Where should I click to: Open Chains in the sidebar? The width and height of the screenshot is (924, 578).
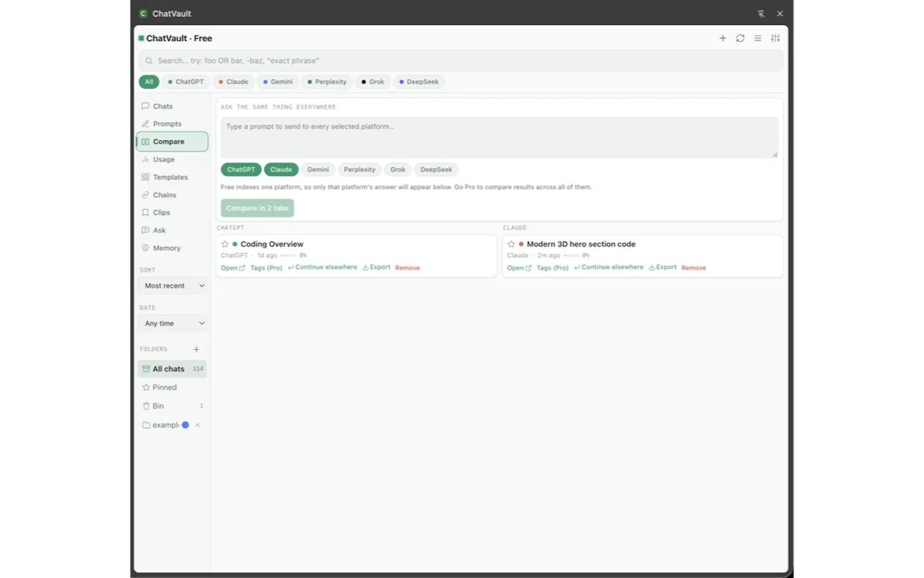coord(172,195)
